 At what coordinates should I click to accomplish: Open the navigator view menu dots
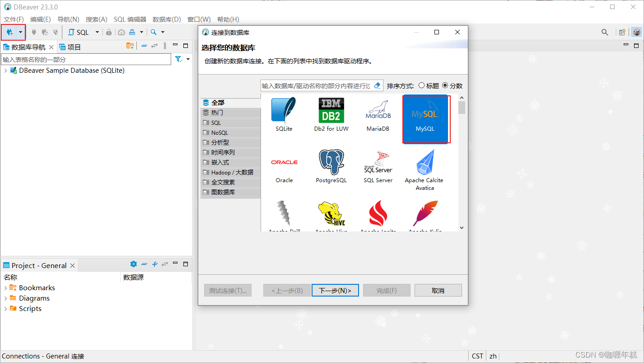pyautogui.click(x=165, y=46)
